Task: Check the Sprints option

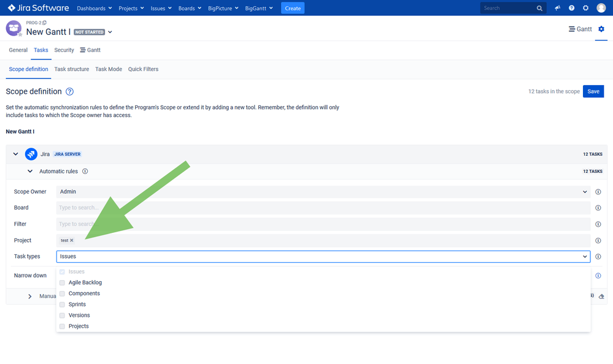Action: [62, 305]
